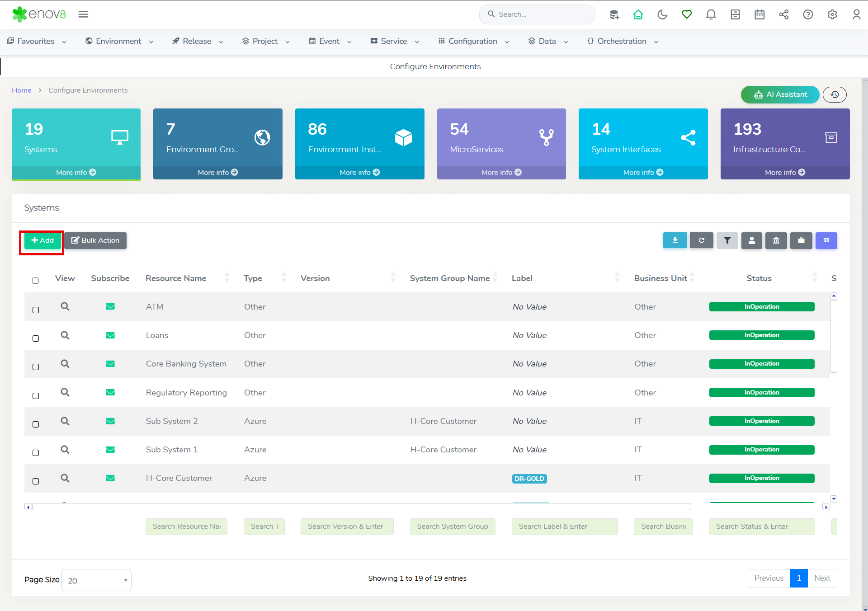Click the calendar icon in header
This screenshot has height=611, width=868.
[759, 14]
